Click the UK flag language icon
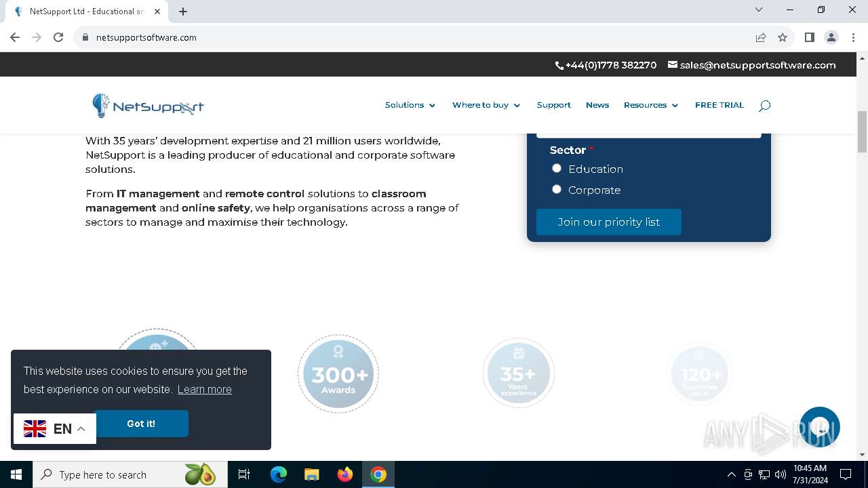 coord(35,428)
